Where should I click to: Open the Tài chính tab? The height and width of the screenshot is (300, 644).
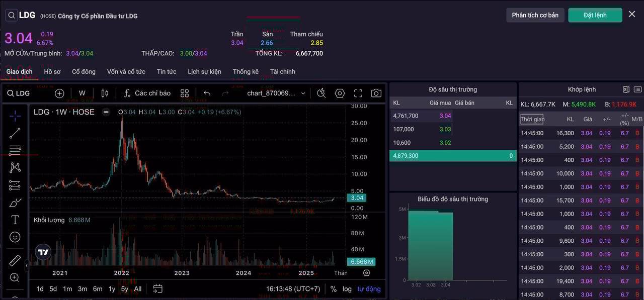282,71
